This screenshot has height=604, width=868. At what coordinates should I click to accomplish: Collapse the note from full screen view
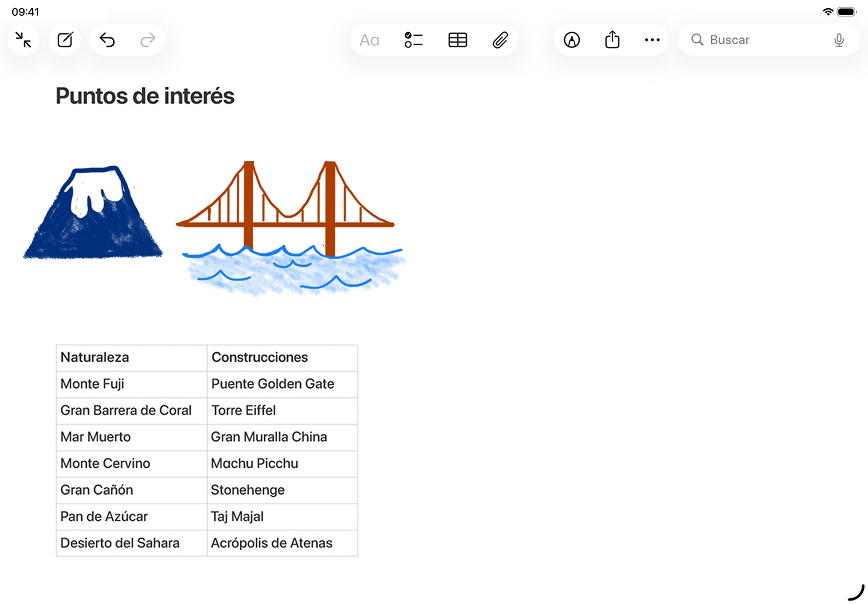coord(23,40)
